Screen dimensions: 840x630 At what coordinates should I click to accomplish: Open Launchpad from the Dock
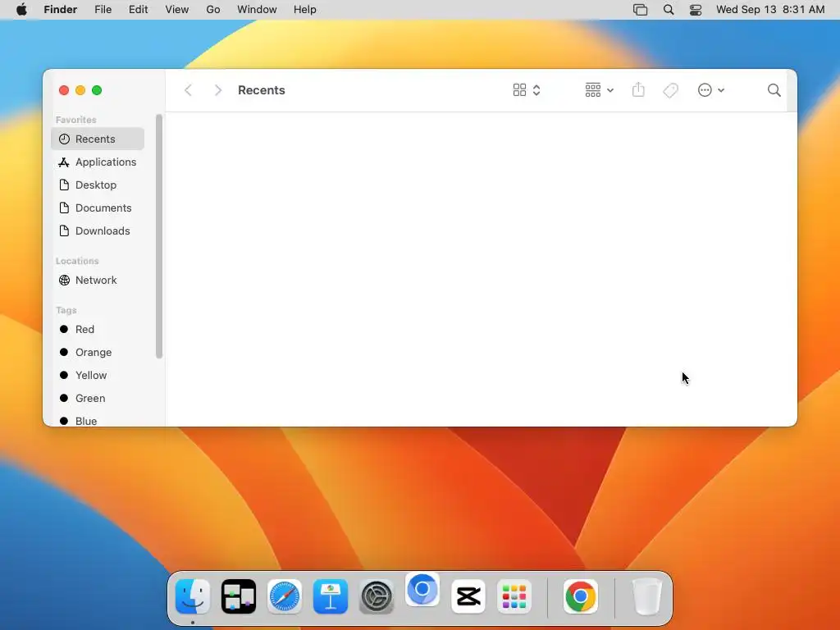pyautogui.click(x=514, y=596)
